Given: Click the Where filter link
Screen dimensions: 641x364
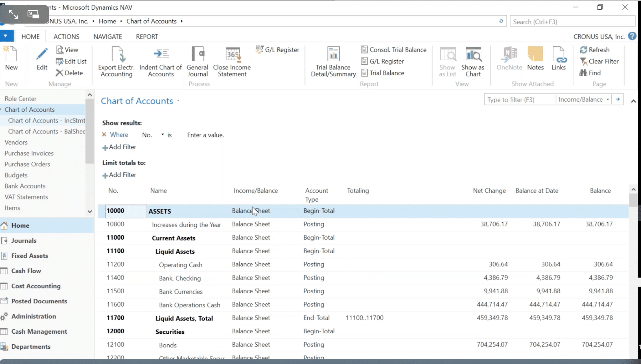Looking at the screenshot, I should 119,134.
